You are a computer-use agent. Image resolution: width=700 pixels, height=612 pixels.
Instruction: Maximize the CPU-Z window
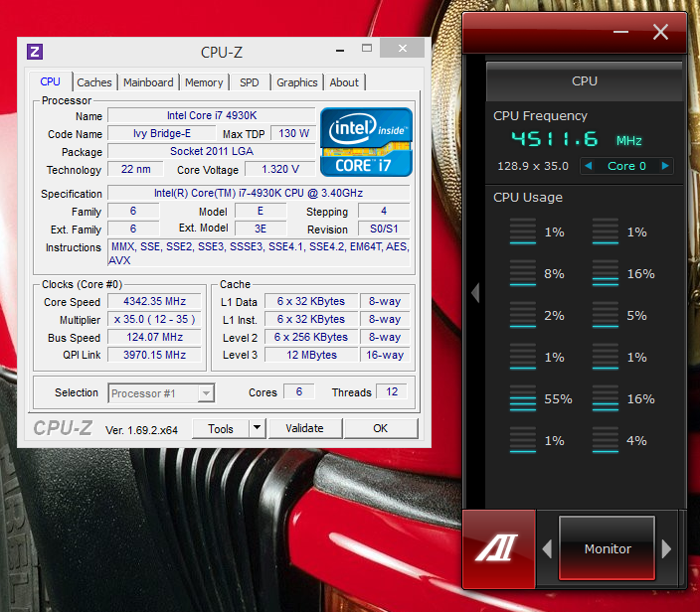click(367, 48)
